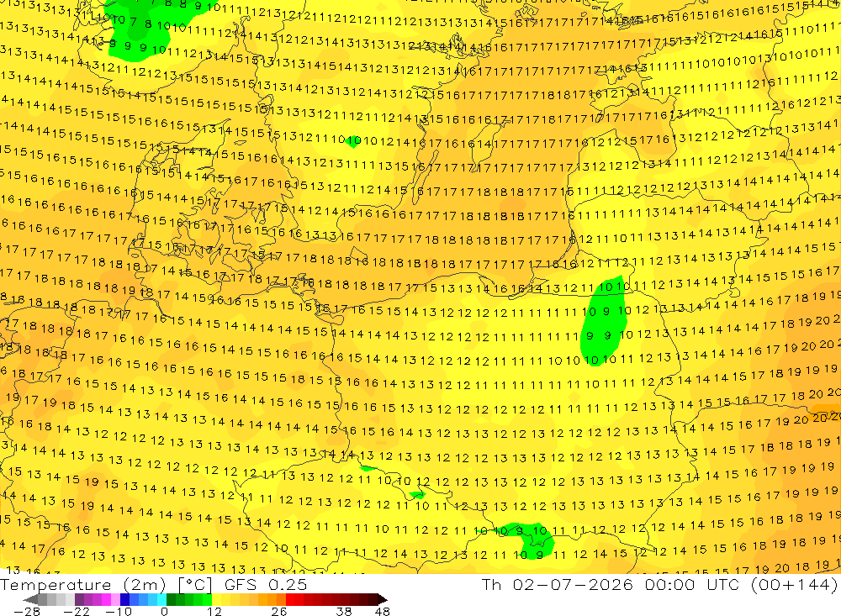Screen dimensions: 841x616
Task: Click the '38' legend value
Action: pos(344,611)
